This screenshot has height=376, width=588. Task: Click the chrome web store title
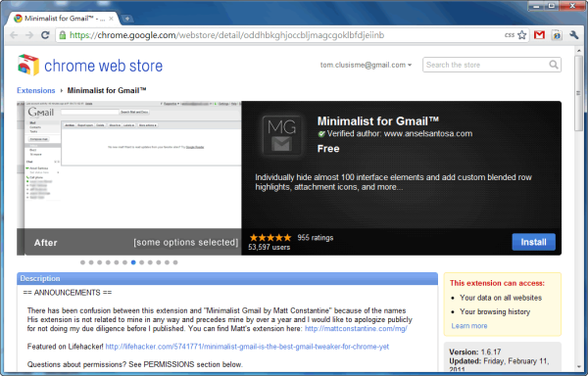click(104, 66)
